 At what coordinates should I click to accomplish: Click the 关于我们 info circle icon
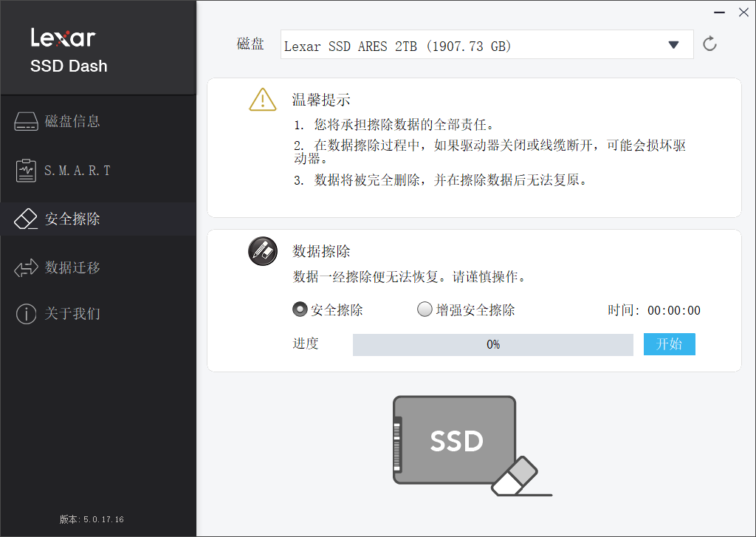click(26, 313)
